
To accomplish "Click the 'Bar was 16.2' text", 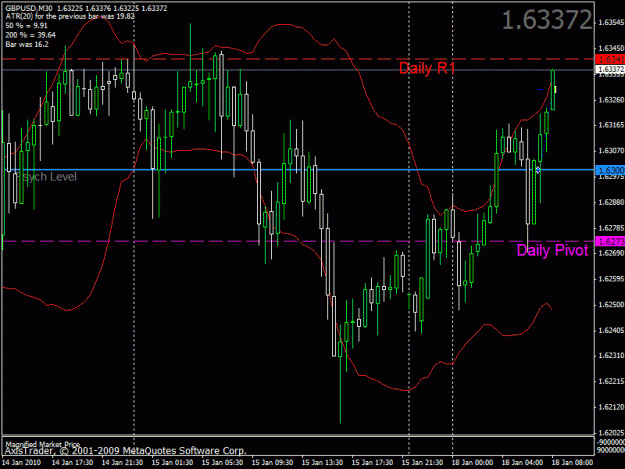I will (x=27, y=44).
